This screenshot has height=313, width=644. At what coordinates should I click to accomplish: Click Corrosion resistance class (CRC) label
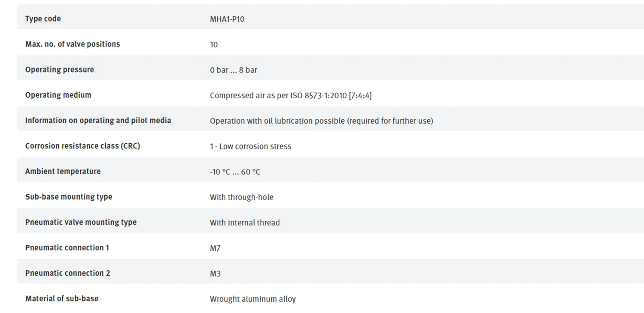pyautogui.click(x=82, y=146)
